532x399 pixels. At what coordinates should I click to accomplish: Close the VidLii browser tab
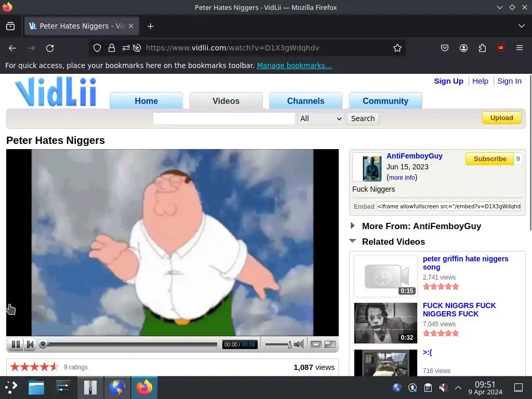click(x=131, y=26)
